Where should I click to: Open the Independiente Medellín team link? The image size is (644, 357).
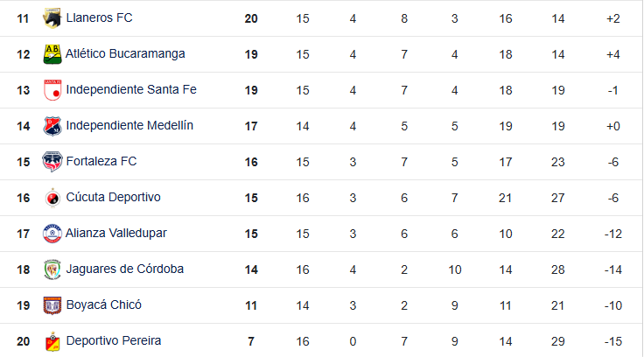coord(129,126)
